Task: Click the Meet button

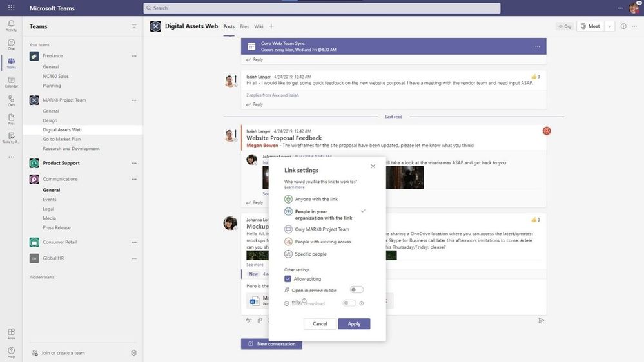Action: coord(590,26)
